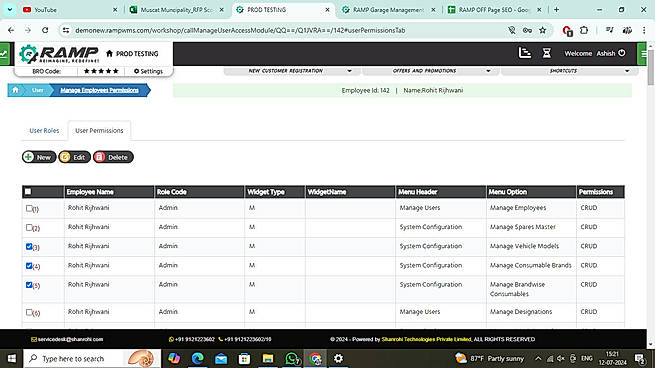Click Manage Employees Permissions breadcrumb link
The height and width of the screenshot is (368, 655).
(99, 90)
